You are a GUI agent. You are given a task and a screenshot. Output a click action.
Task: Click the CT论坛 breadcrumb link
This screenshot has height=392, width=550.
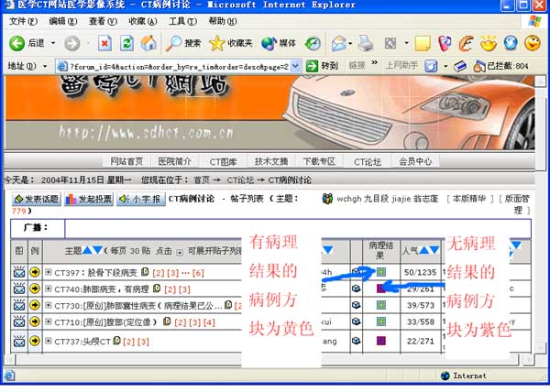coord(240,180)
